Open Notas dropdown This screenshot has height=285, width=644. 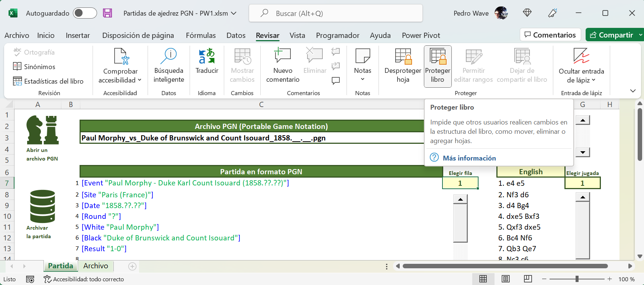pyautogui.click(x=363, y=79)
